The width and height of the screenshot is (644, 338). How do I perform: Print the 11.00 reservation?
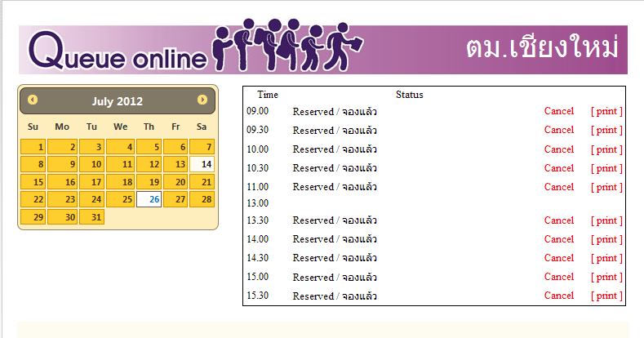[606, 187]
